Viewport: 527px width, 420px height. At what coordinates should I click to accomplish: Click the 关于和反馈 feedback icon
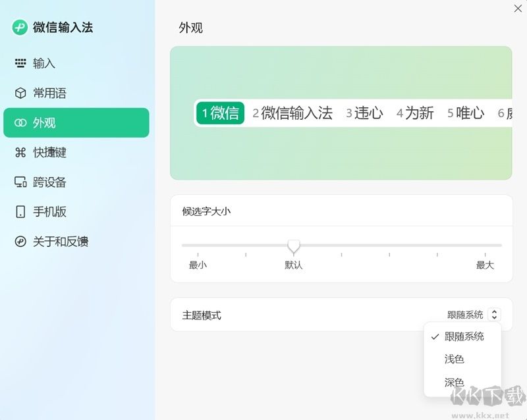[x=18, y=242]
